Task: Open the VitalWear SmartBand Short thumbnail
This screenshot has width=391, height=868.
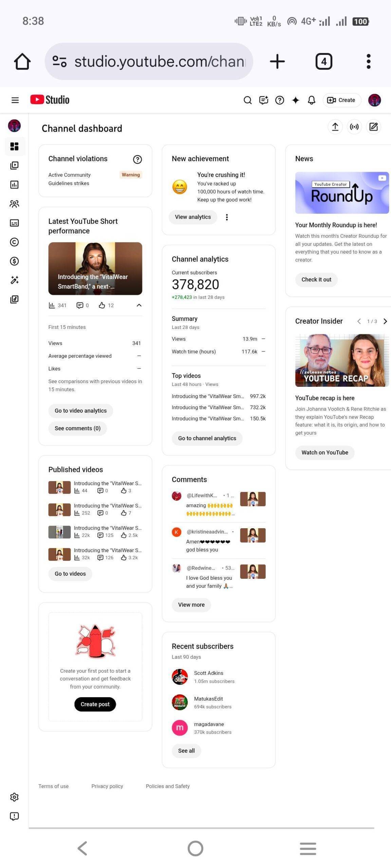Action: [95, 269]
